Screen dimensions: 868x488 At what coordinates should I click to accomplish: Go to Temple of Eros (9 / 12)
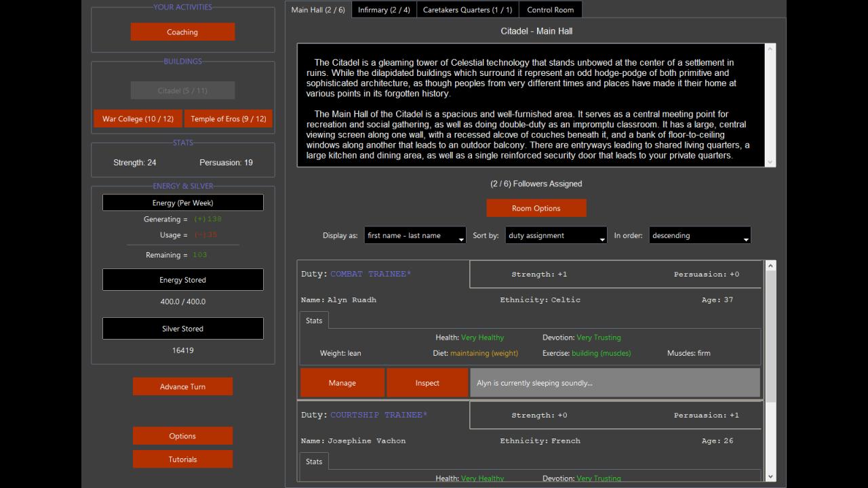coord(228,119)
